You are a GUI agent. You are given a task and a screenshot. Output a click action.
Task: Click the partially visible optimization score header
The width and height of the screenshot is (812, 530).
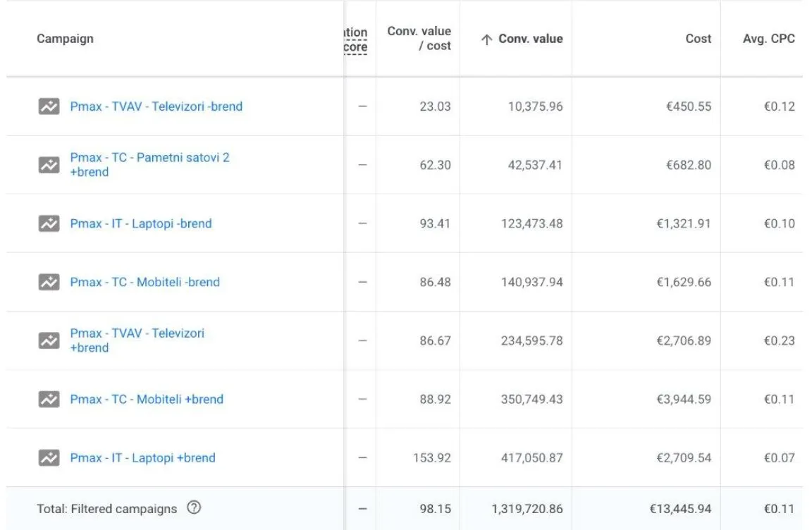pyautogui.click(x=356, y=39)
